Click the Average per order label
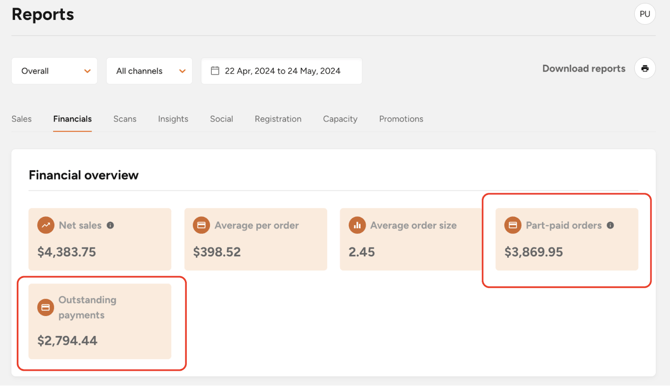 click(256, 225)
